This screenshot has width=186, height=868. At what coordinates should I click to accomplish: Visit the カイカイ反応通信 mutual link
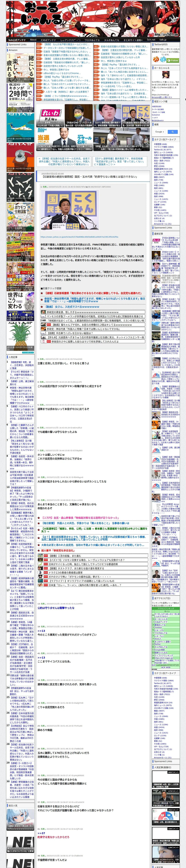(x=158, y=109)
